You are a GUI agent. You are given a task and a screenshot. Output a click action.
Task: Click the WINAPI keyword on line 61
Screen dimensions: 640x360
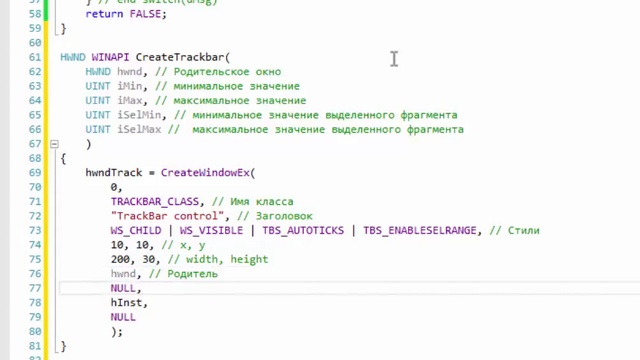pyautogui.click(x=110, y=58)
